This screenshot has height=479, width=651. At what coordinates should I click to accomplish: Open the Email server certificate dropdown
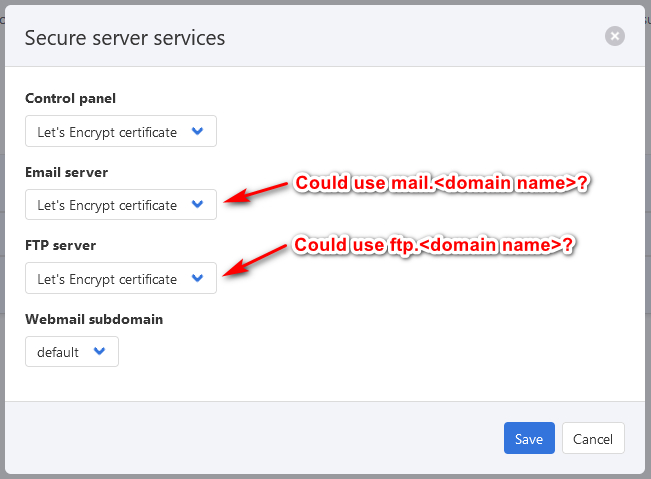coord(120,205)
